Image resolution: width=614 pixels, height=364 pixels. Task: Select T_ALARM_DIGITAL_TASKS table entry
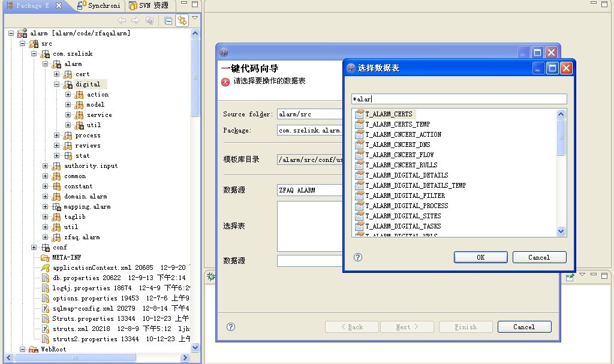[403, 226]
